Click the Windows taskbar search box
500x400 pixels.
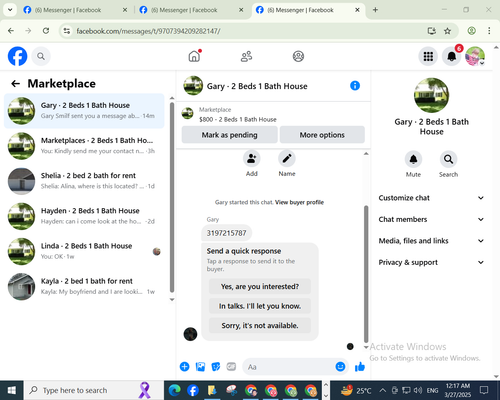pos(94,390)
